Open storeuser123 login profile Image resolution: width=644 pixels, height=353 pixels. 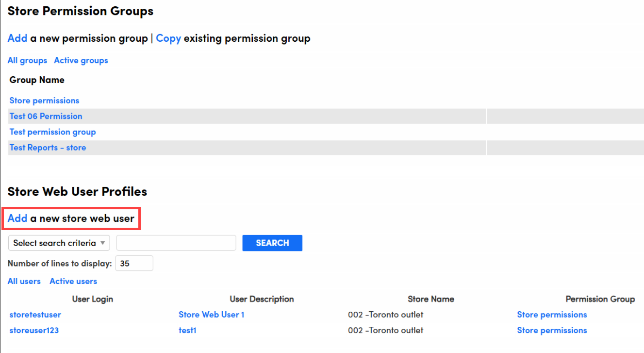pos(34,330)
